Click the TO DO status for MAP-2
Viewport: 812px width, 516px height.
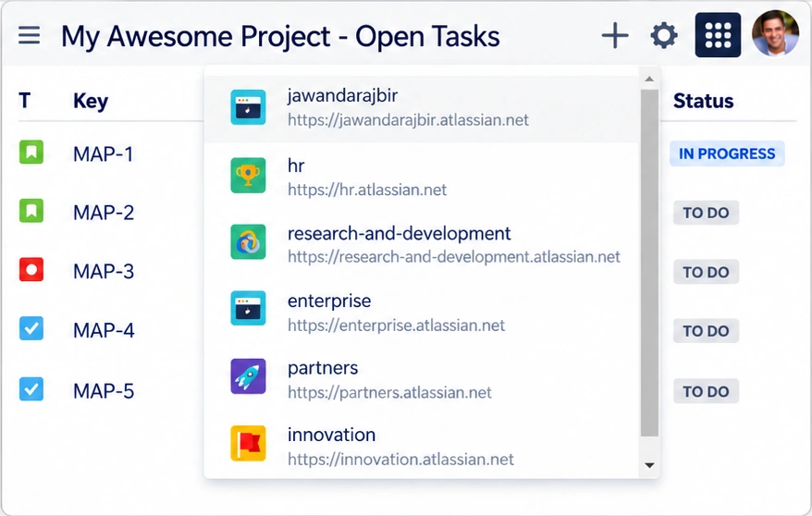(x=706, y=213)
